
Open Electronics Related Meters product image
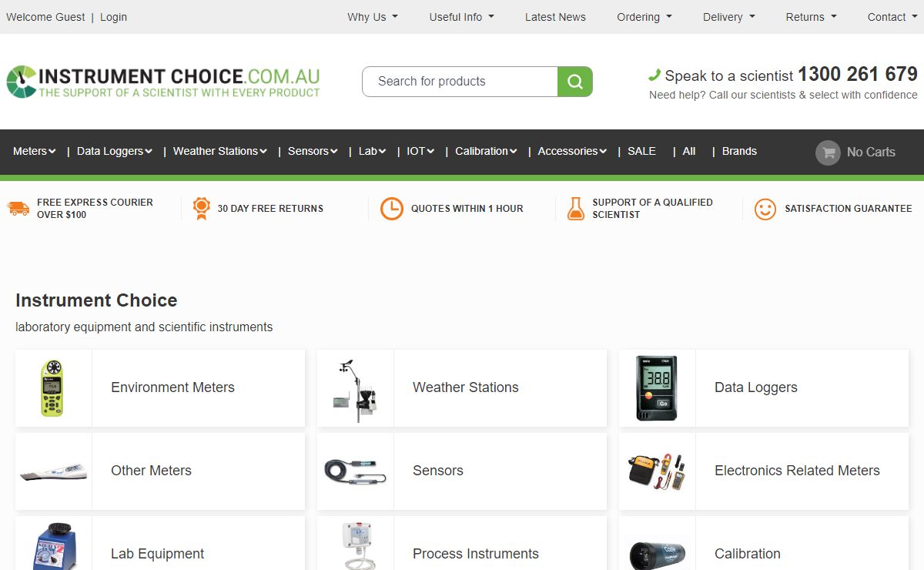(657, 471)
